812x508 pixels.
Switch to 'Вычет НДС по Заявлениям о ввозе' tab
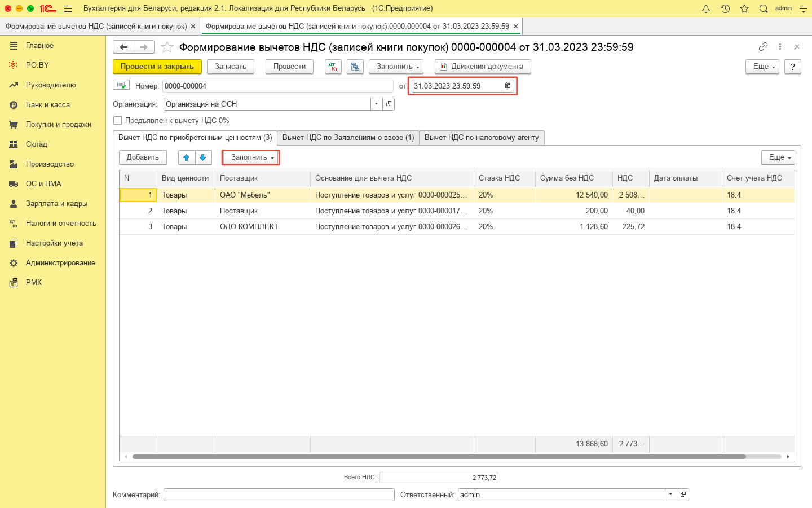click(x=348, y=138)
